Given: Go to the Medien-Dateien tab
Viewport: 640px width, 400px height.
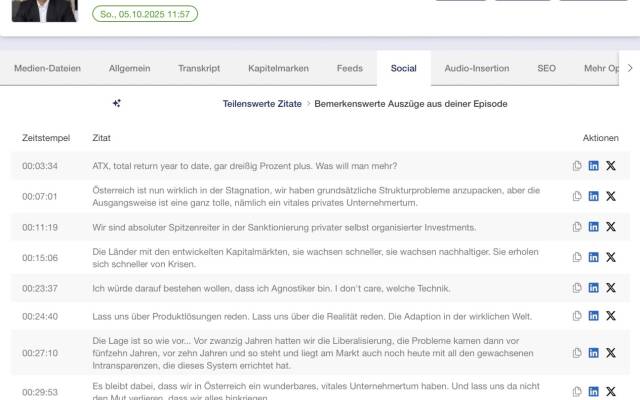Looking at the screenshot, I should click(46, 68).
